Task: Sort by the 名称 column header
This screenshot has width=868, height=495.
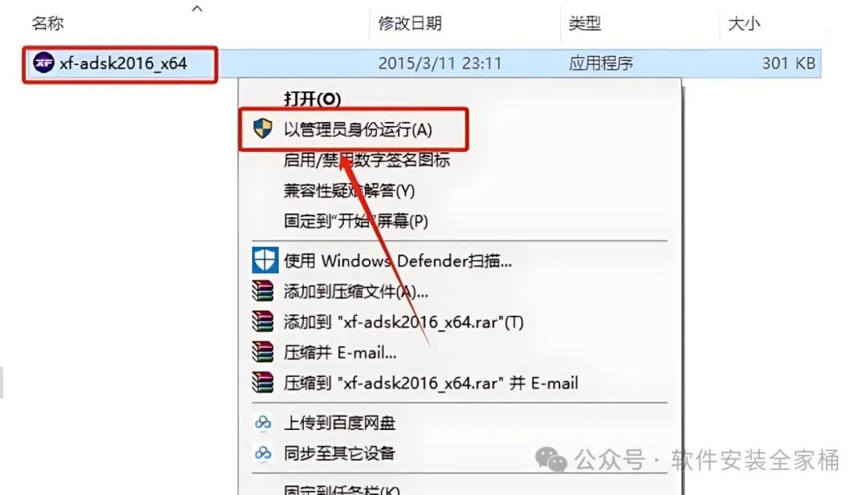Action: pos(47,23)
